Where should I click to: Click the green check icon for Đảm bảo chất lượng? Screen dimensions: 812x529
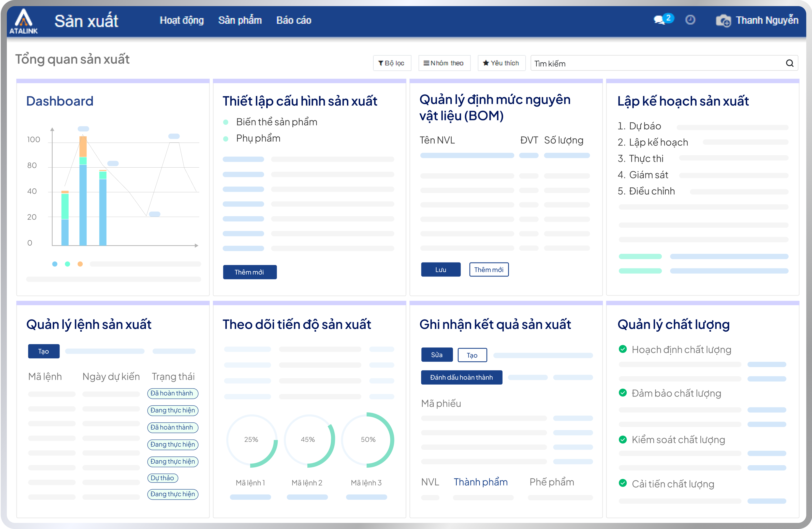click(623, 392)
